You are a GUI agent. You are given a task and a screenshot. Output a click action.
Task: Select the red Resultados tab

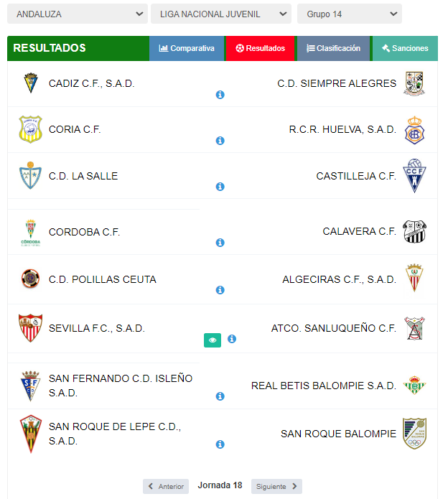pos(261,48)
